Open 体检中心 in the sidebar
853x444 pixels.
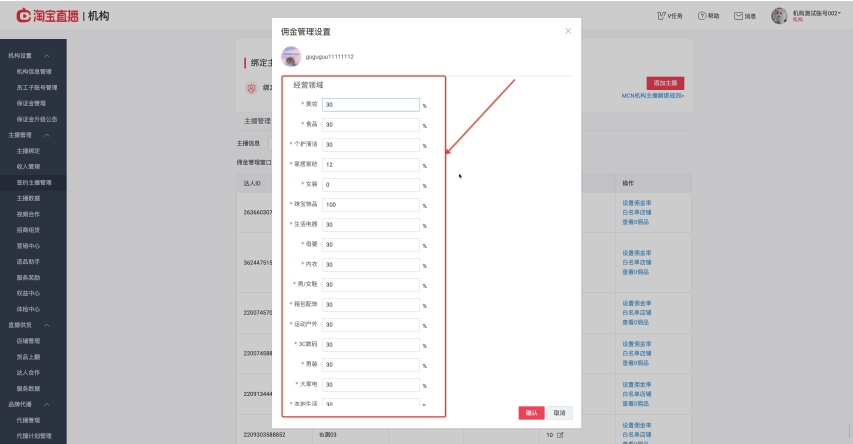(x=28, y=309)
